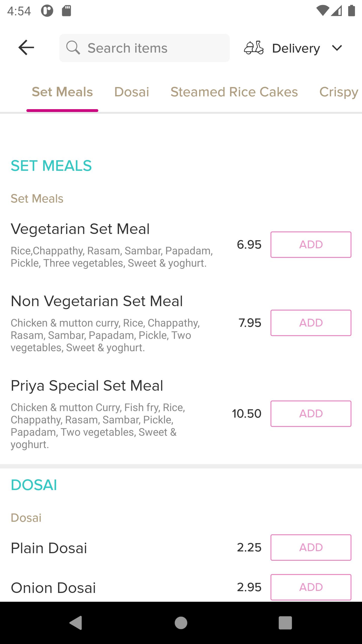Open Priya Special Set Meal item

[87, 386]
